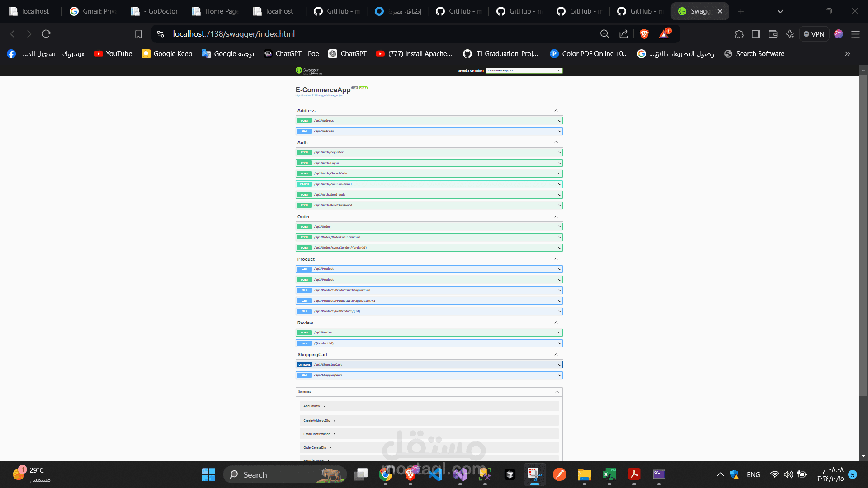Open Brave Rewards triangle icon
The width and height of the screenshot is (868, 488).
pyautogui.click(x=665, y=34)
